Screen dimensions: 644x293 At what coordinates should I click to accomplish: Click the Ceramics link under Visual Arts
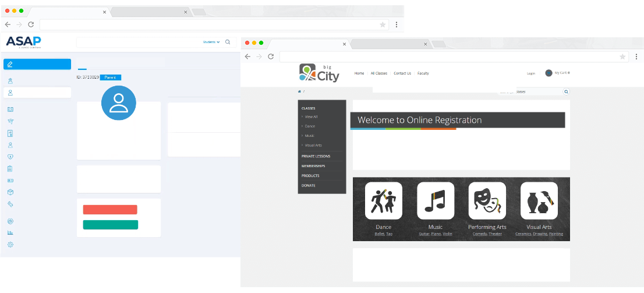523,234
